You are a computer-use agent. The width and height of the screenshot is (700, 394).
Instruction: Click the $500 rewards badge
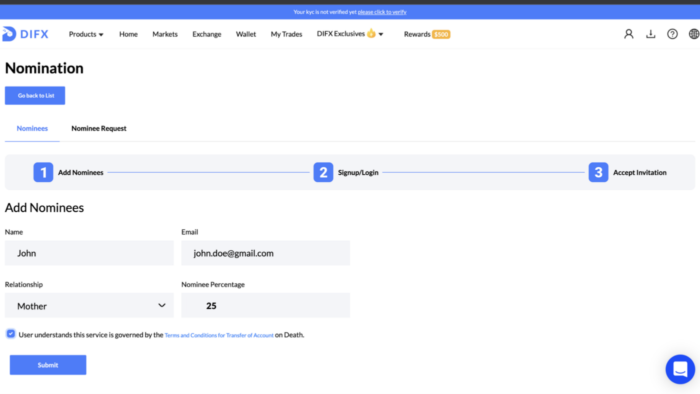pos(441,34)
